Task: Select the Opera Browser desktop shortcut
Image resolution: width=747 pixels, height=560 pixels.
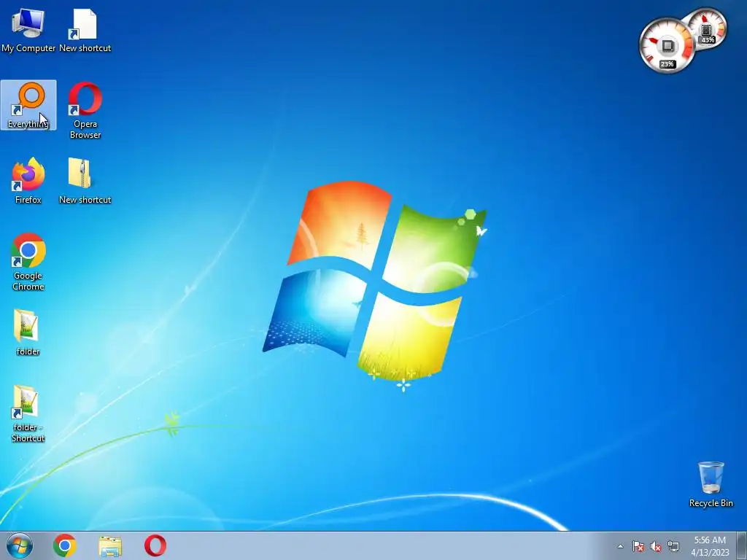Action: pos(85,110)
